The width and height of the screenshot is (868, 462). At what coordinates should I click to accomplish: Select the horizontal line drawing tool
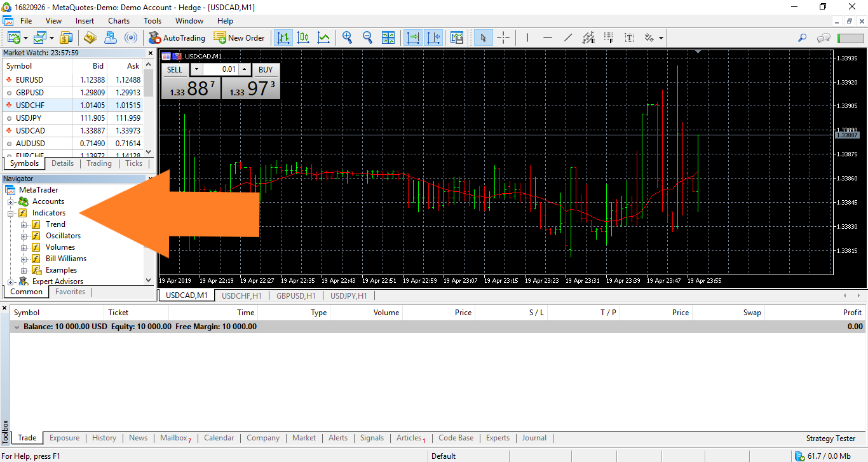click(x=548, y=37)
